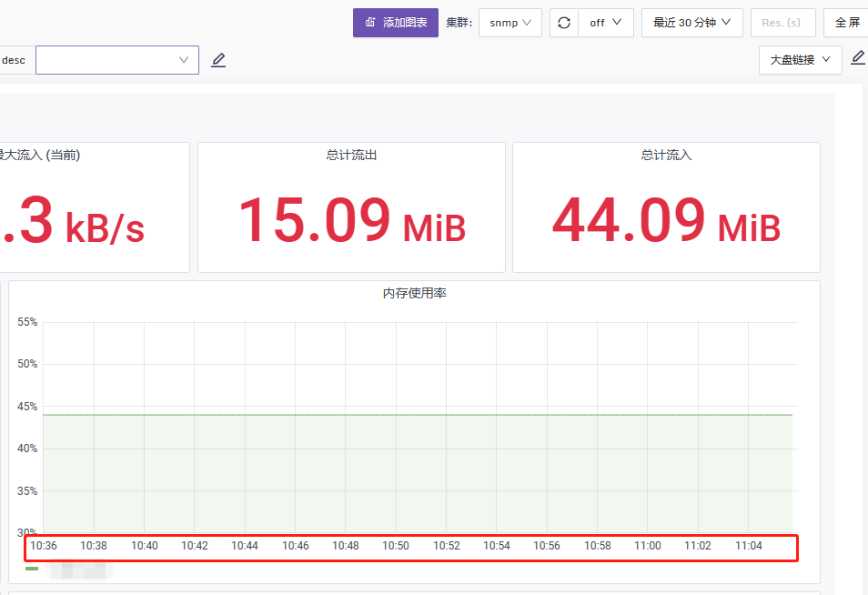Viewport: 868px width, 595px height.
Task: Expand the empty dropdown next to desc
Action: [117, 59]
